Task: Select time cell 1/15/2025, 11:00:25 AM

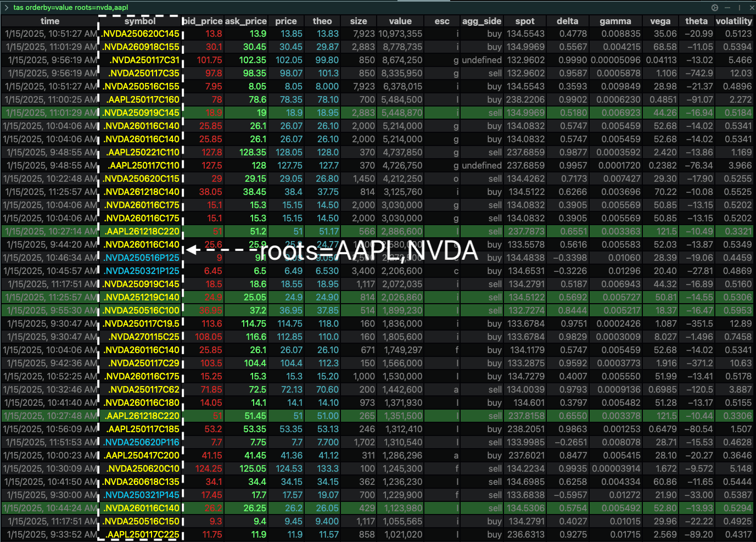Action: (x=51, y=99)
